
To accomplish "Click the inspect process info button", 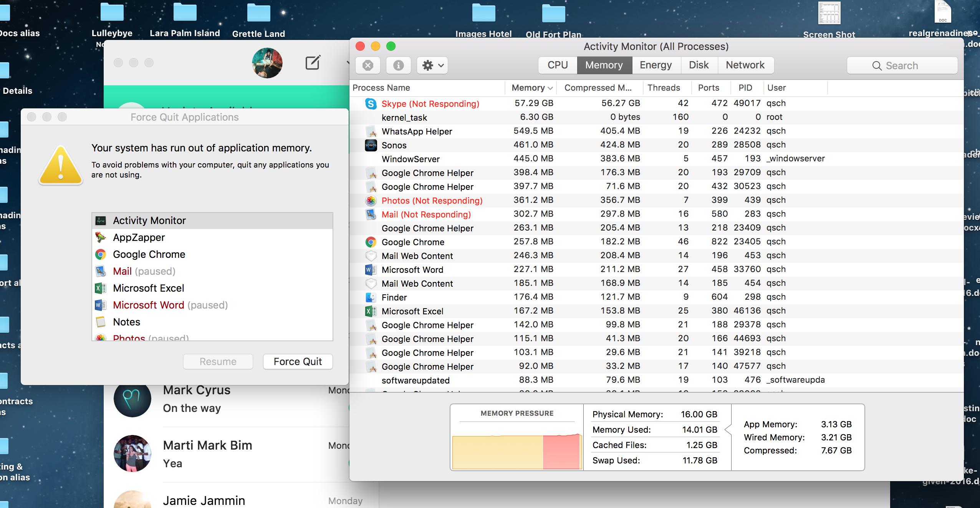I will [398, 65].
